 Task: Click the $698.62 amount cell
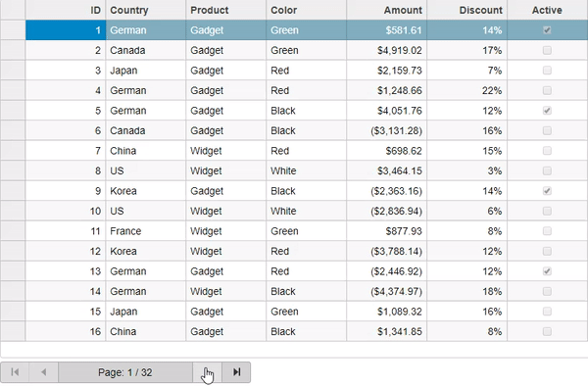387,151
